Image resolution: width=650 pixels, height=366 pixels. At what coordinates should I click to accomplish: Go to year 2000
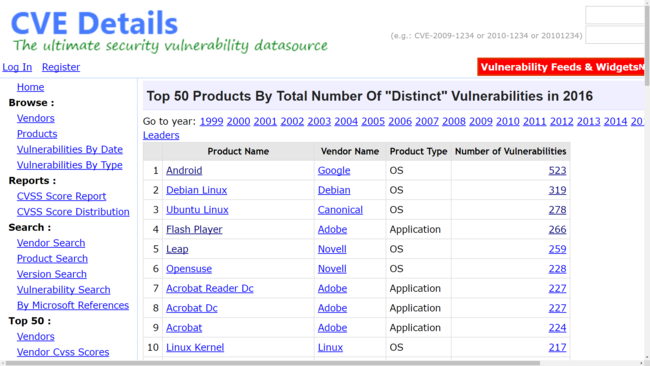click(238, 121)
